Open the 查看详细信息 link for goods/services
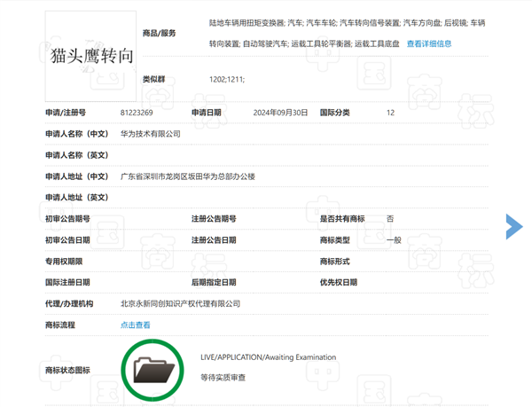 (x=434, y=43)
